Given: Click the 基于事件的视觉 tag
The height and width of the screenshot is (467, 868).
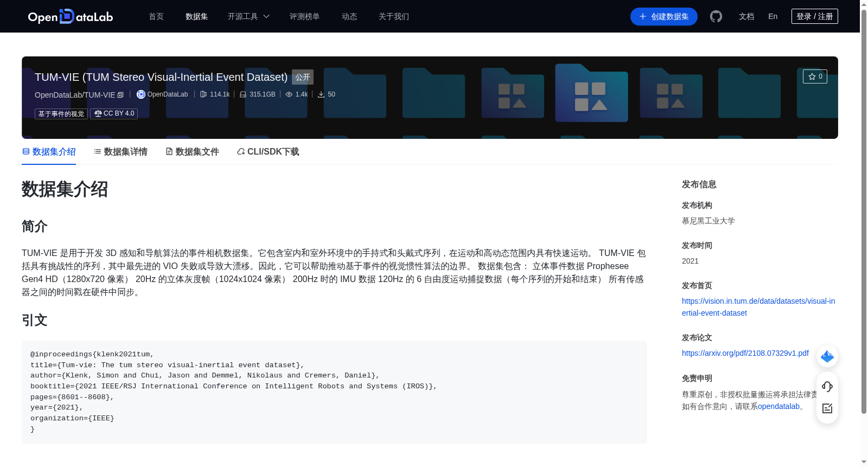Looking at the screenshot, I should pyautogui.click(x=61, y=113).
